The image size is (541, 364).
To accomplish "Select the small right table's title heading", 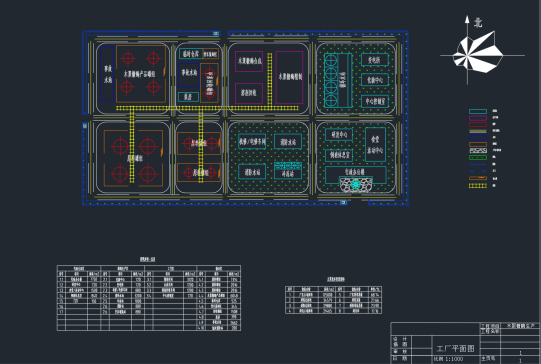I will click(x=336, y=279).
